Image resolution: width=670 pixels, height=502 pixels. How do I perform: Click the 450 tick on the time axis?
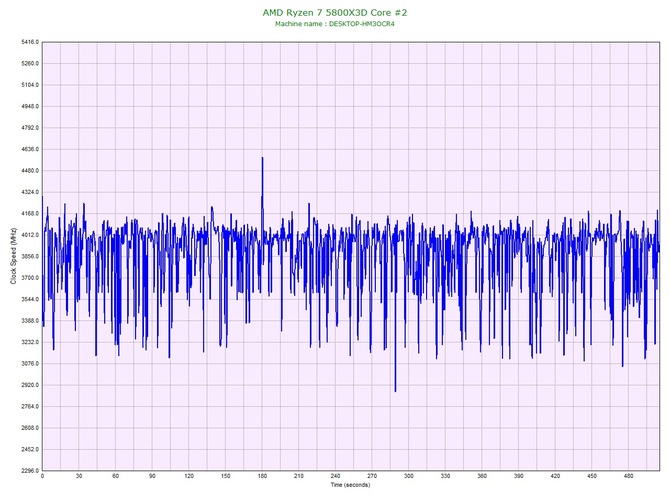tap(592, 476)
